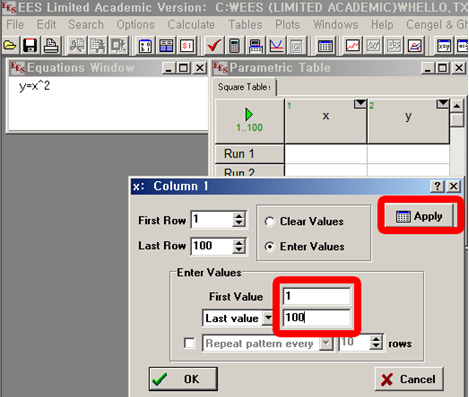Click the Apply button
Viewport: 469px width, 397px height.
pyautogui.click(x=419, y=216)
